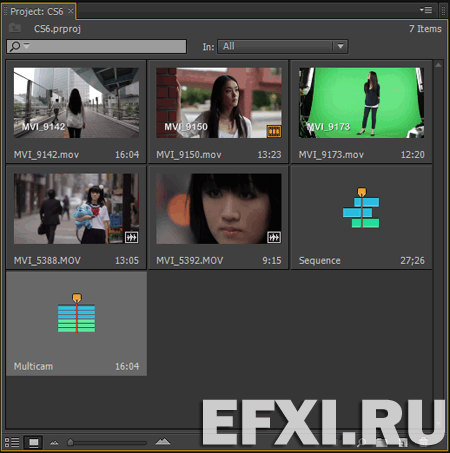This screenshot has width=450, height=453.
Task: Click the Multicam name label
Action: (x=33, y=366)
